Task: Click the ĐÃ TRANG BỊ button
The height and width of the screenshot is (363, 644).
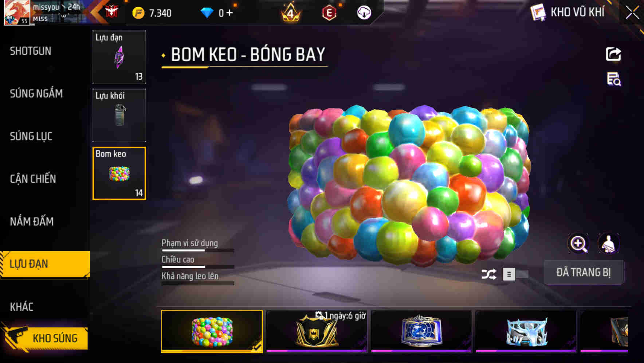Action: point(584,272)
